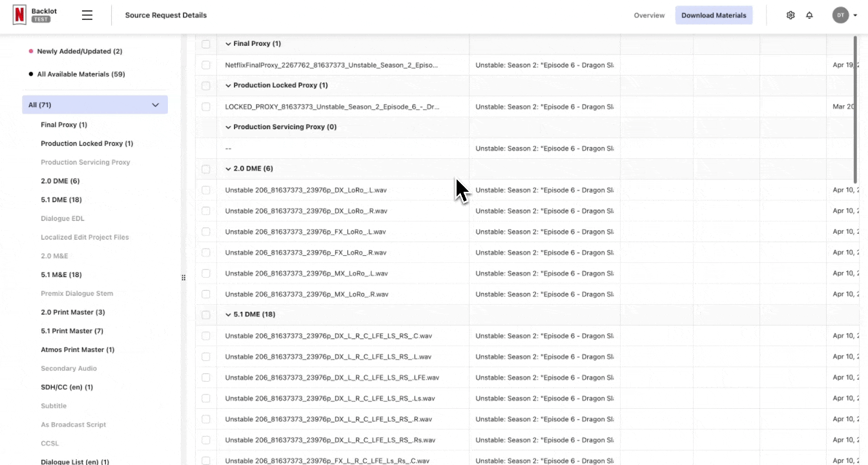Expand the All (71) dropdown
The width and height of the screenshot is (868, 465).
click(95, 105)
